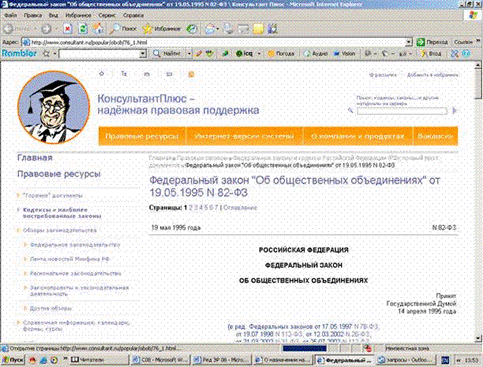This screenshot has width=483, height=367.
Task: Click the Найти search button
Action: [167, 53]
